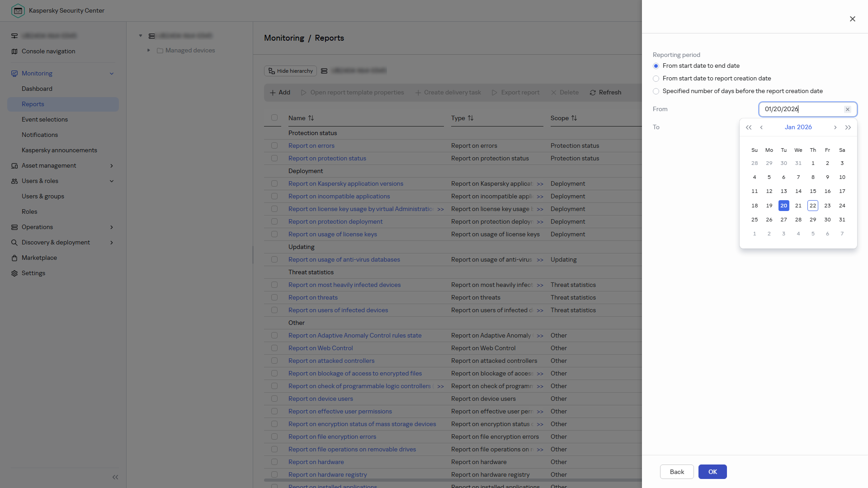Go to previous month in calendar
Image resolution: width=868 pixels, height=488 pixels.
coord(761,127)
